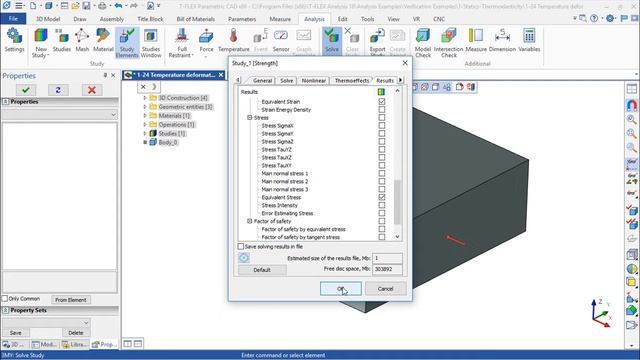The width and height of the screenshot is (640, 360).
Task: Click Delete in Property Sets
Action: pyautogui.click(x=76, y=333)
